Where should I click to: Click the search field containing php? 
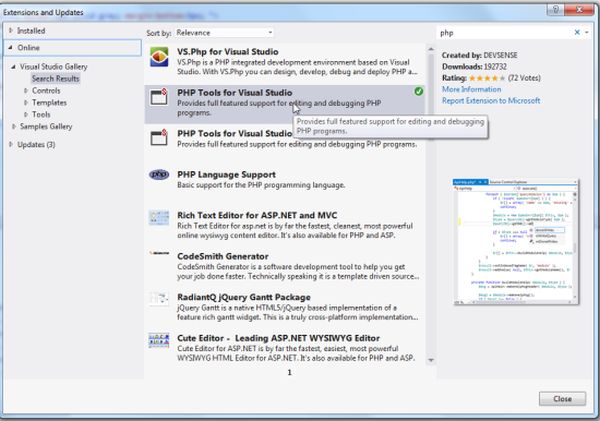tap(505, 33)
